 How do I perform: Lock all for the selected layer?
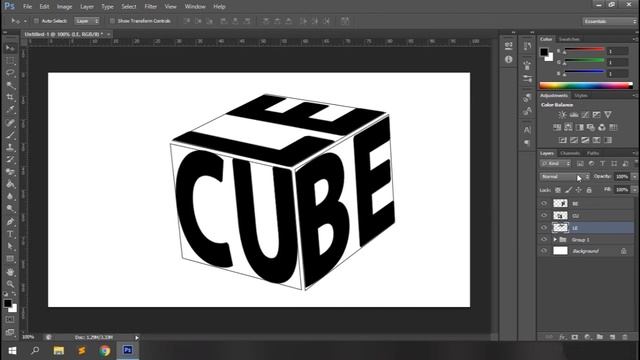(589, 190)
